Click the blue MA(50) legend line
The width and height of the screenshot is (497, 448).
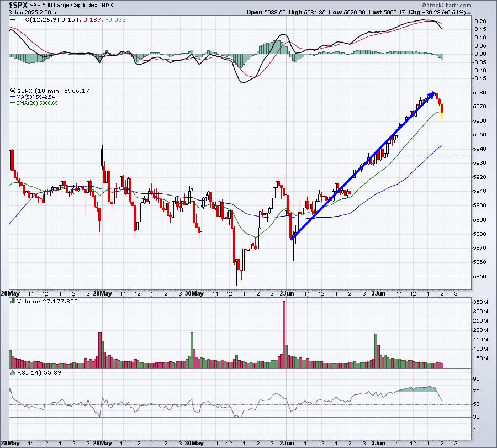click(13, 97)
